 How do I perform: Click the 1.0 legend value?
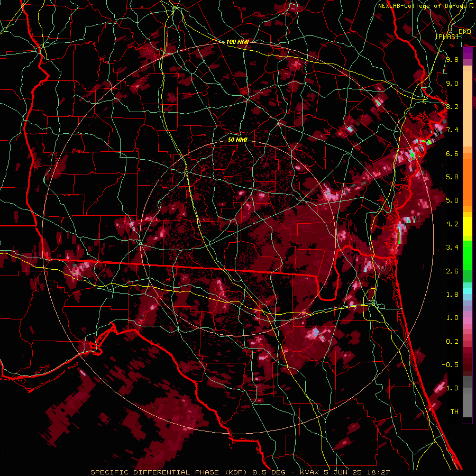click(x=452, y=318)
